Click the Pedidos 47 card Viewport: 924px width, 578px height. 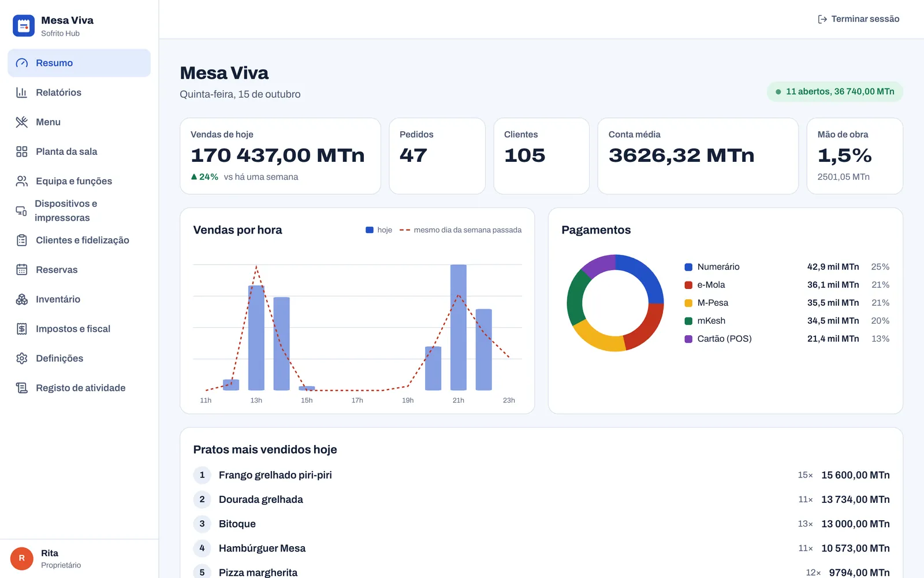click(x=437, y=156)
